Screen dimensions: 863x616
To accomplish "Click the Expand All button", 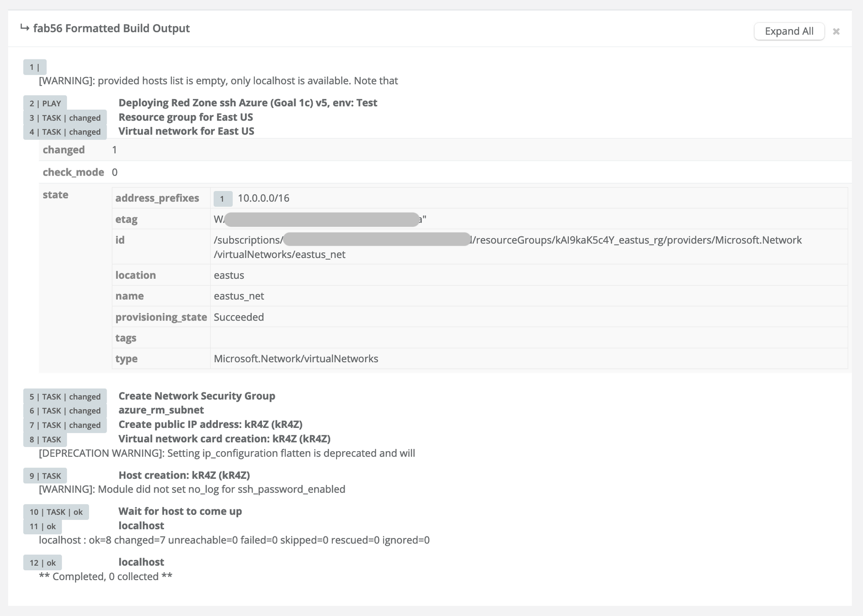I will pos(789,31).
